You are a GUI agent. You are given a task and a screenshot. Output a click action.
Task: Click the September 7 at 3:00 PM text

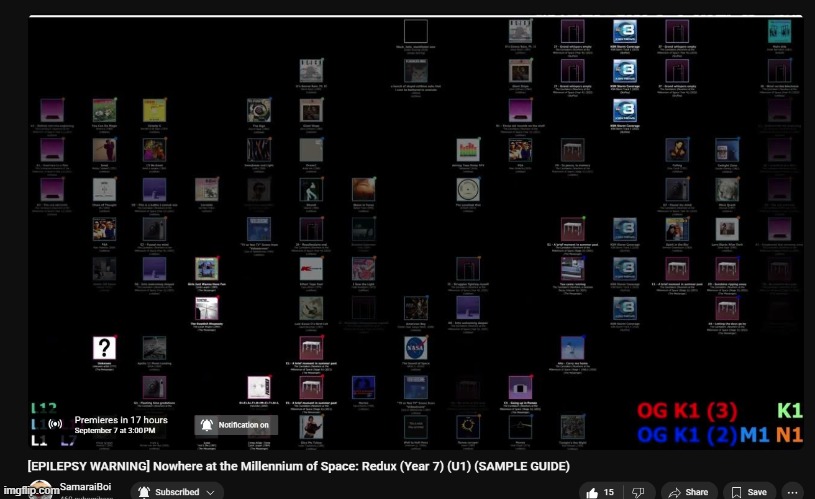tap(115, 430)
